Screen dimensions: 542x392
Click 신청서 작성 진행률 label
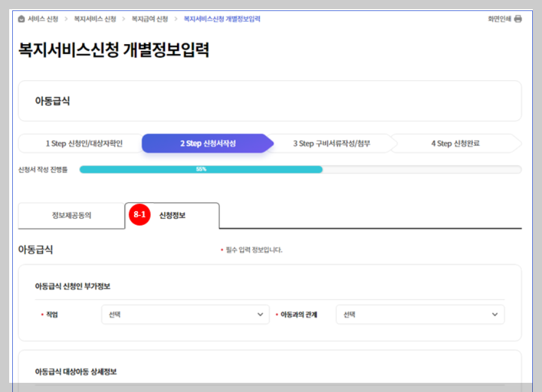pyautogui.click(x=43, y=170)
